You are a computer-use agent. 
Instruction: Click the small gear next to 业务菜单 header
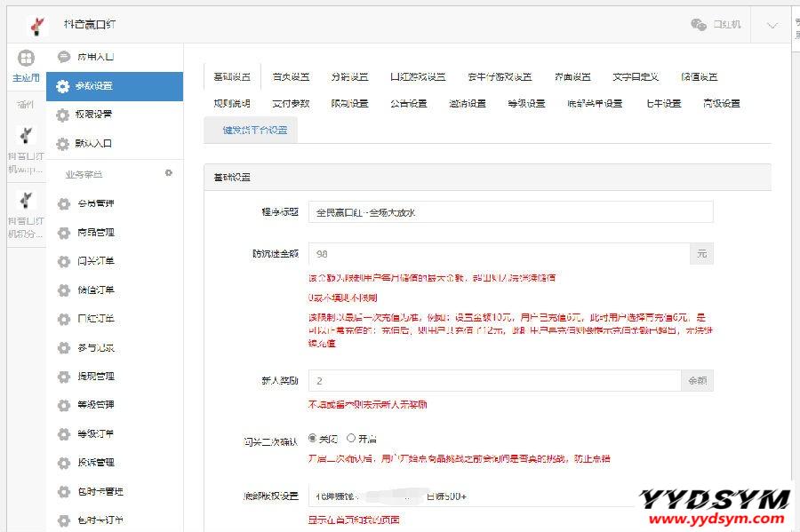169,173
